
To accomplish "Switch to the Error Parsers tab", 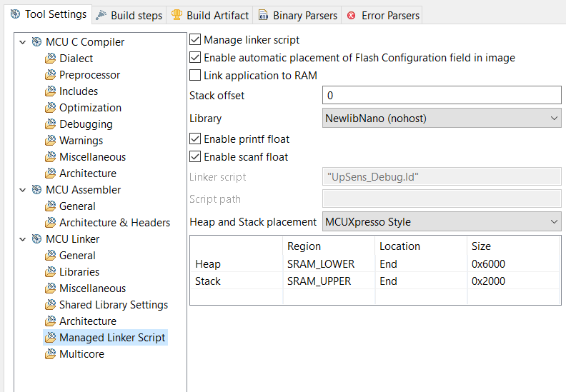I will pyautogui.click(x=390, y=15).
